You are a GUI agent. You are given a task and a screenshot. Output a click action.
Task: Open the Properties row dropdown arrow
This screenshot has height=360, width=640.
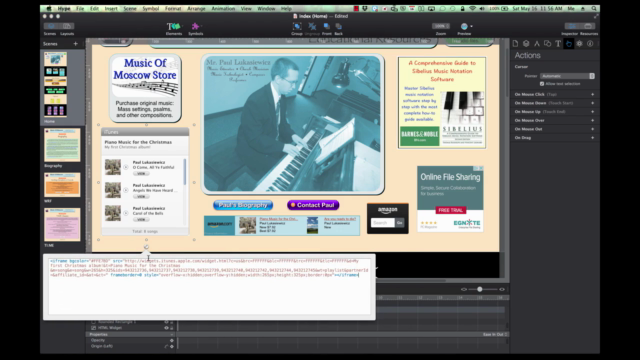(171, 334)
